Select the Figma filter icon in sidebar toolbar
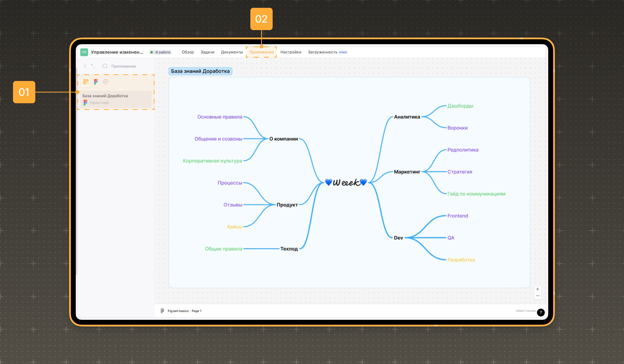624x364 pixels. (x=96, y=82)
